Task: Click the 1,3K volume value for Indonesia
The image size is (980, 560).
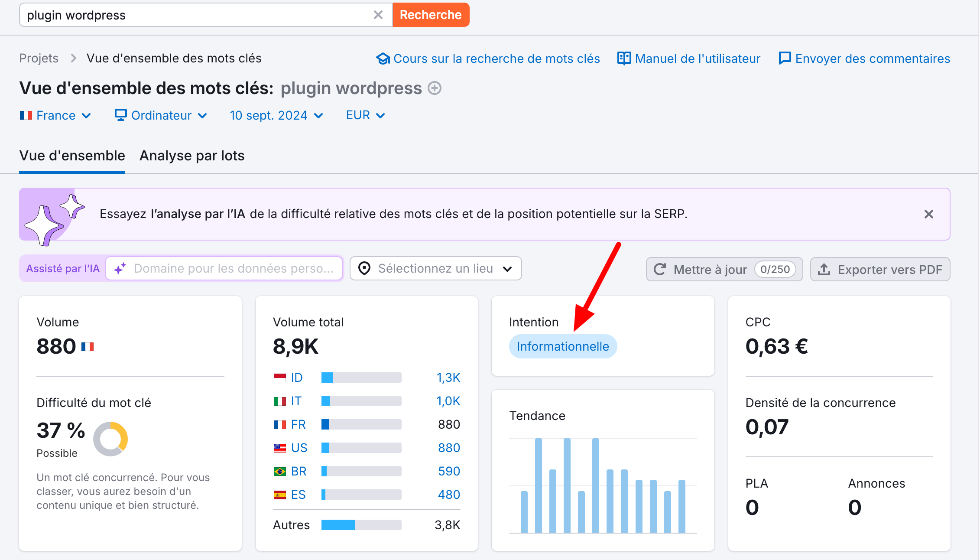Action: click(448, 378)
